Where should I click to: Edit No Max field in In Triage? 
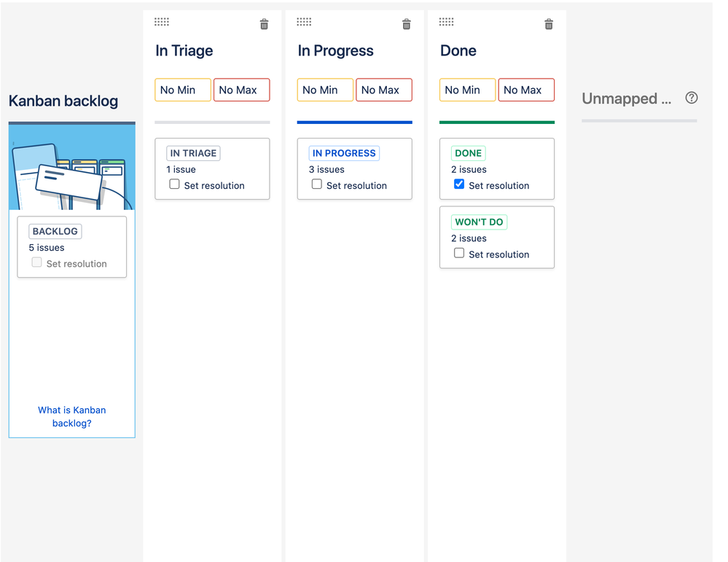click(x=241, y=90)
